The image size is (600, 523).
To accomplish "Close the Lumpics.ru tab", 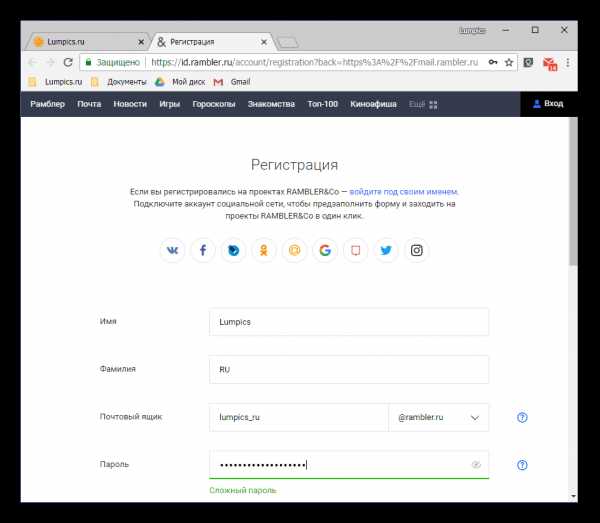I will coord(141,42).
